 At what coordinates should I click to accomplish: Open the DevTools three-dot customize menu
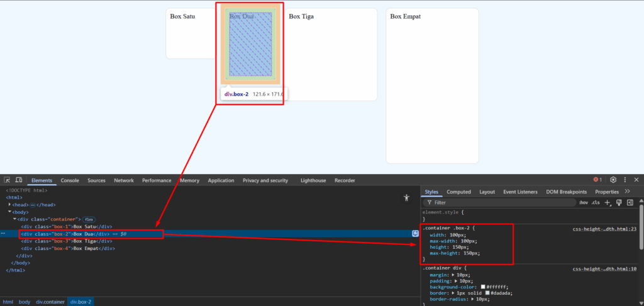pyautogui.click(x=625, y=180)
